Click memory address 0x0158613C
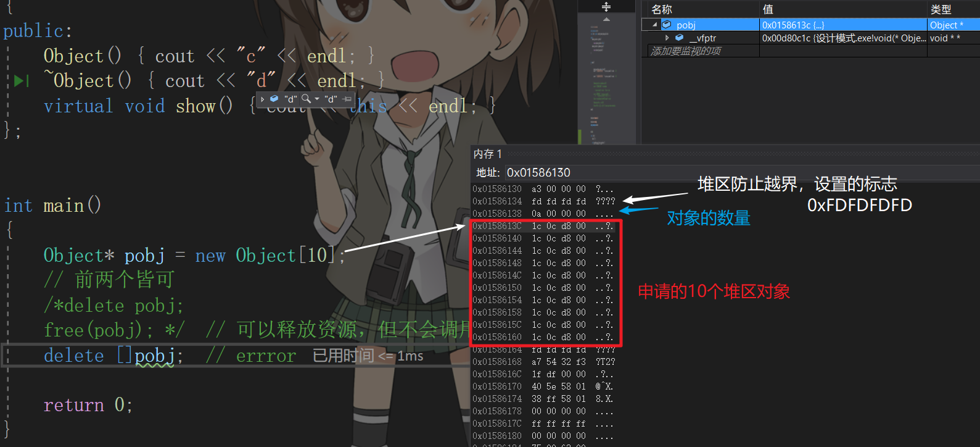Image resolution: width=980 pixels, height=447 pixels. tap(497, 226)
